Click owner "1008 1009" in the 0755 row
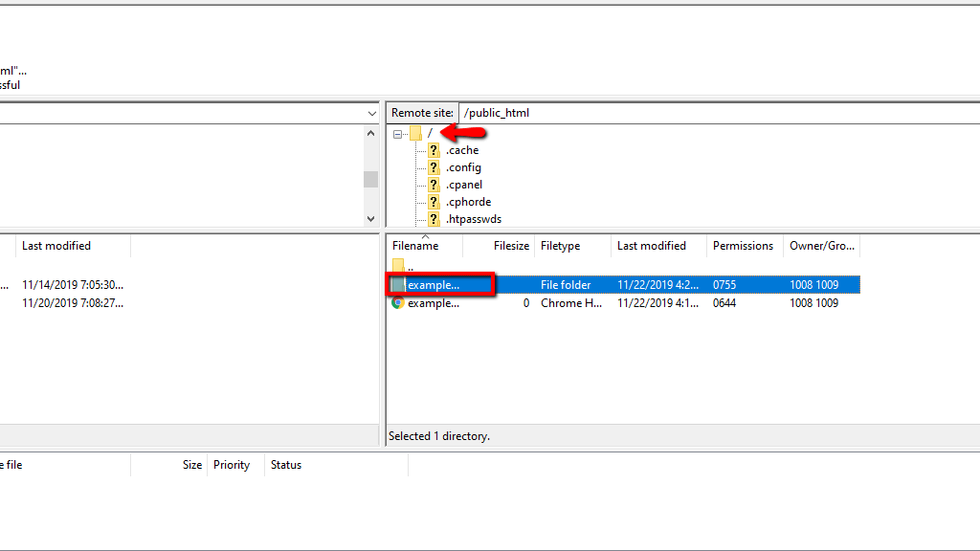This screenshot has height=551, width=980. tap(813, 285)
